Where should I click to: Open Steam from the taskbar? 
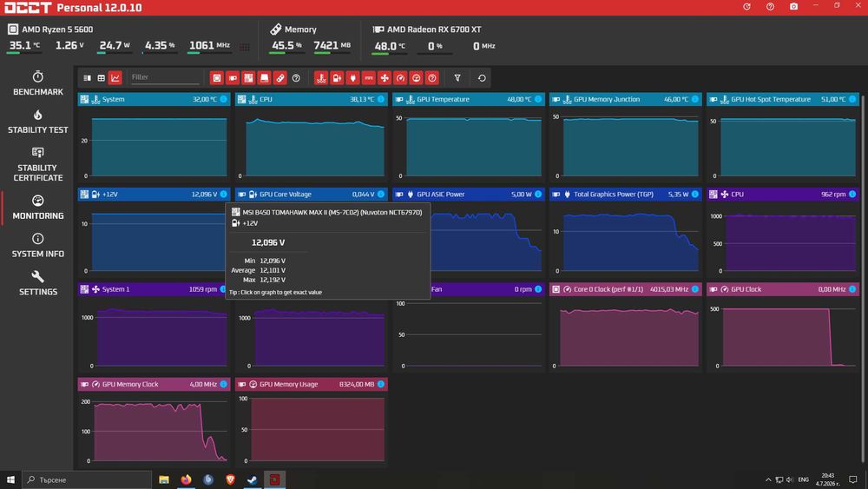point(253,479)
